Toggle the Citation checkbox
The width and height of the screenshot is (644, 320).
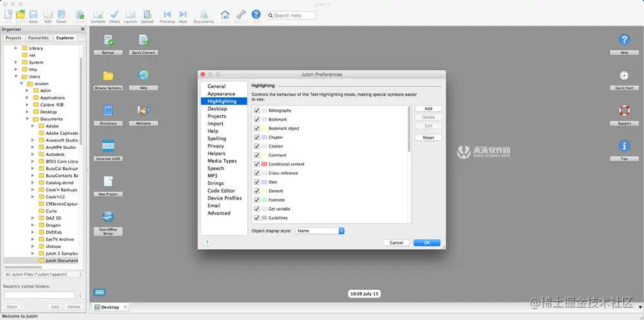coord(257,146)
